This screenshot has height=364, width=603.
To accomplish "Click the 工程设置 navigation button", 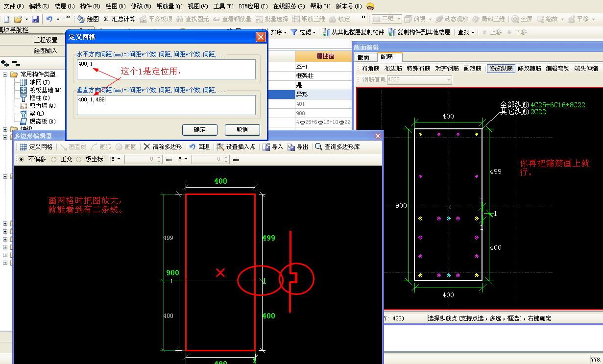I will pos(46,40).
